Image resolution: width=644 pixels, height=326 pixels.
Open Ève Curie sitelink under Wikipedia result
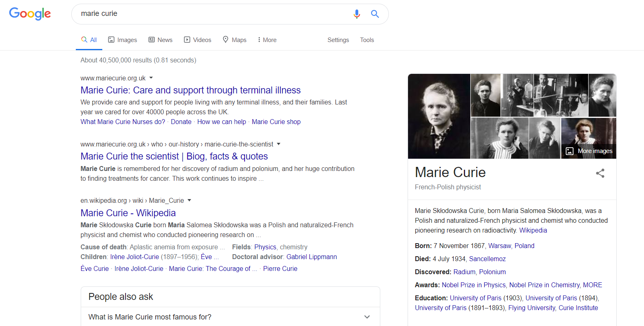(95, 268)
